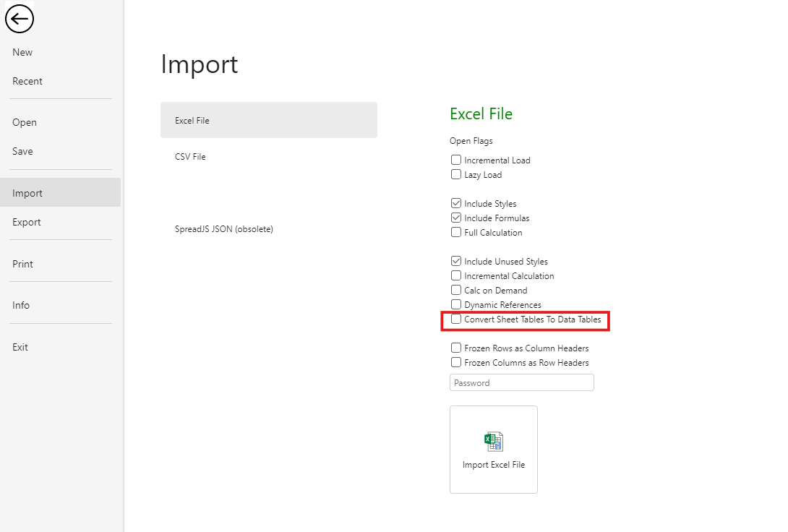Check the Calc on Demand option
The image size is (788, 532).
[456, 290]
